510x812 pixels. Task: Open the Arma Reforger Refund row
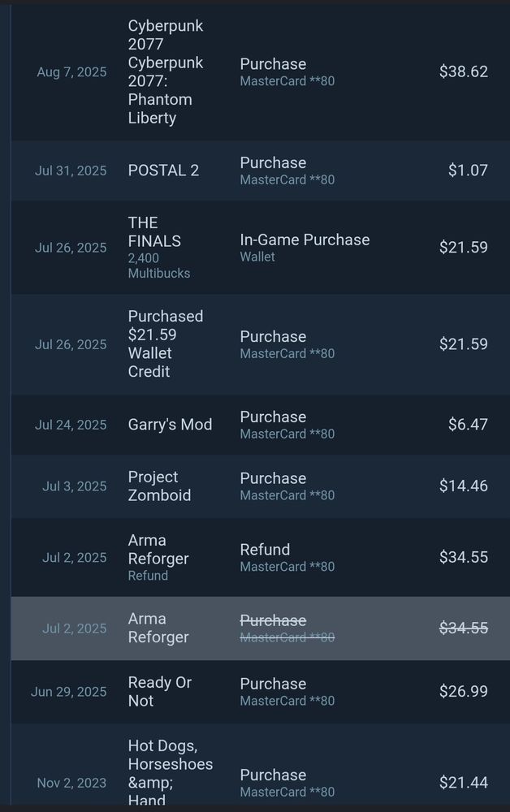pos(261,557)
